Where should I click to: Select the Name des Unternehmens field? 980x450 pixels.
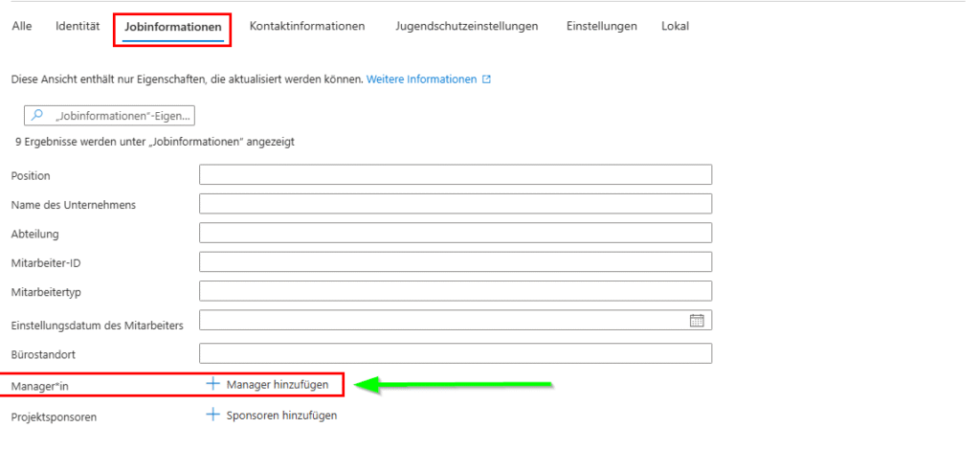(455, 204)
